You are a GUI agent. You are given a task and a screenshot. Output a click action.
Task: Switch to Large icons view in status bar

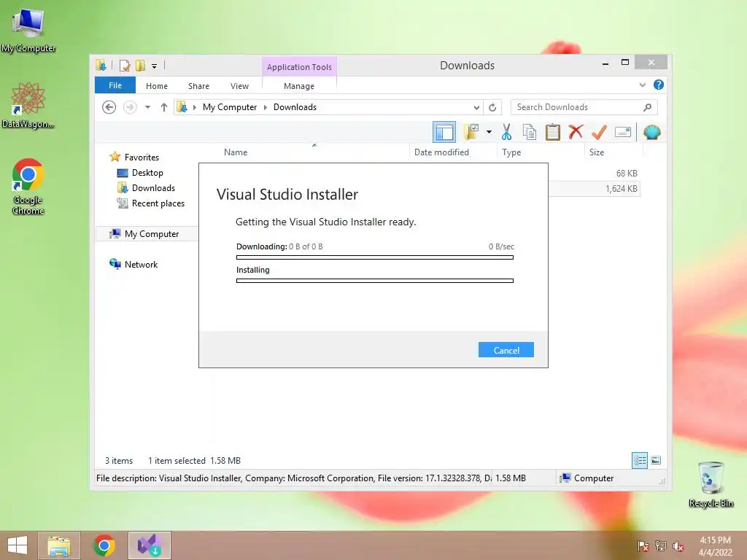pos(656,460)
